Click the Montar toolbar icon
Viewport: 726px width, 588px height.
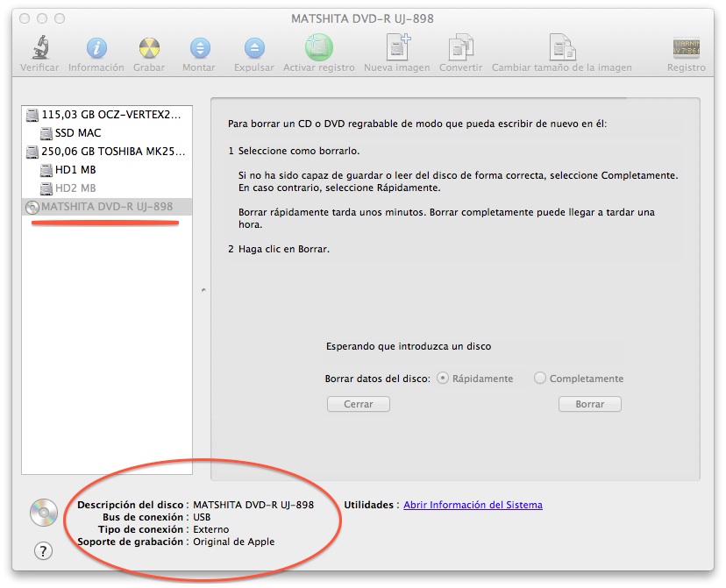(200, 48)
